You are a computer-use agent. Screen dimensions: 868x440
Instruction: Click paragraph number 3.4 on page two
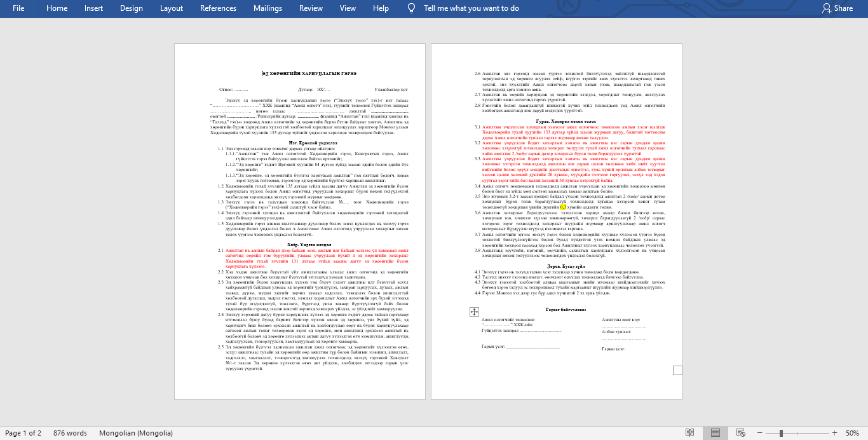478,186
